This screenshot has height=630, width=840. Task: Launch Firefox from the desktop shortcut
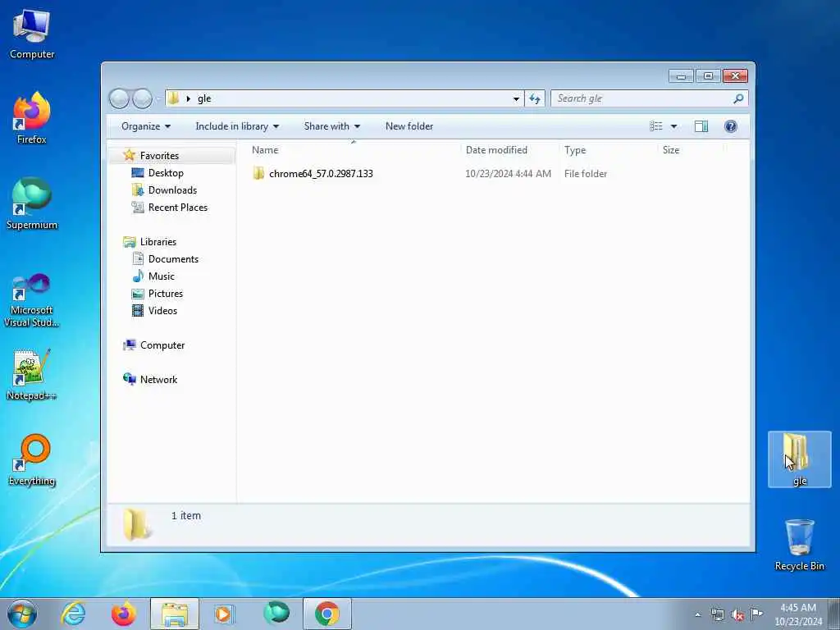(32, 118)
